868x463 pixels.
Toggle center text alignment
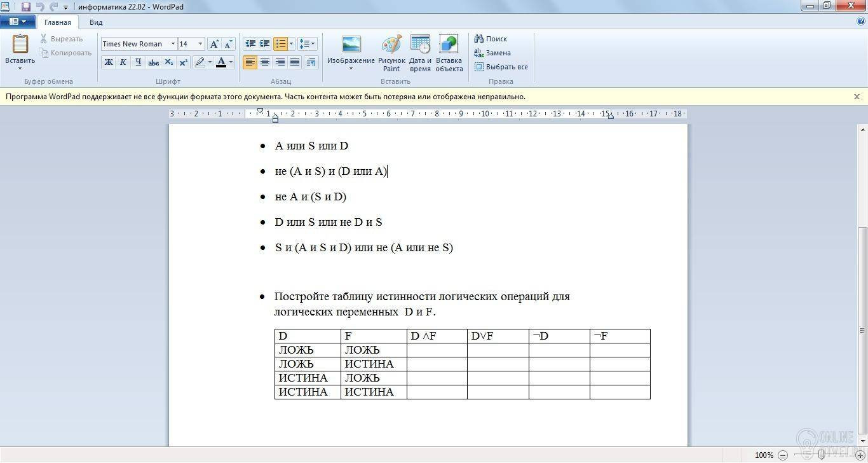point(265,62)
